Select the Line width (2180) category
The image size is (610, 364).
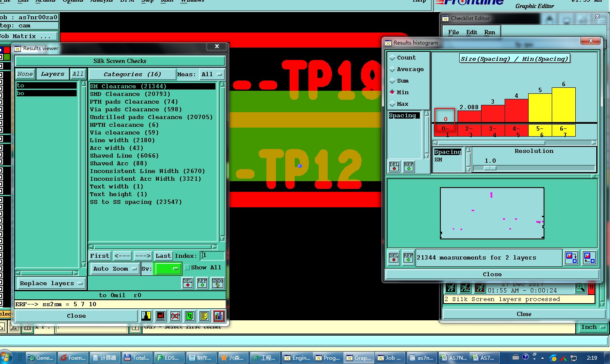123,140
